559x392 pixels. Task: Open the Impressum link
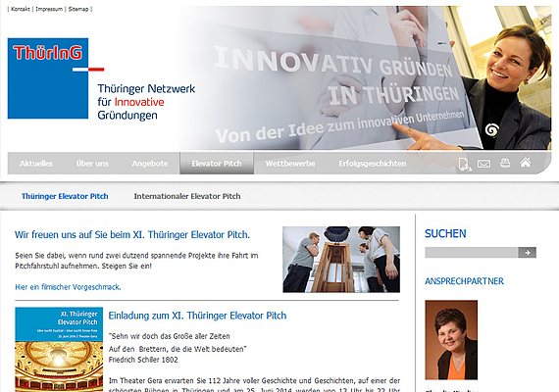tap(49, 9)
